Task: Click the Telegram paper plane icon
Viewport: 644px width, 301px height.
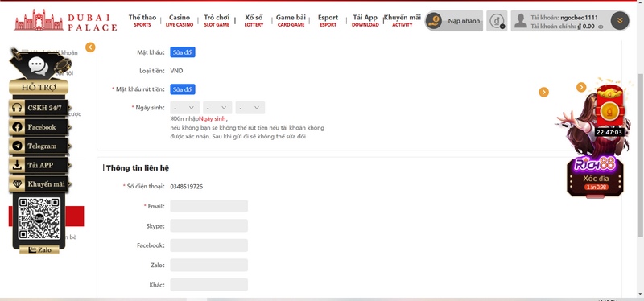Action: (x=17, y=146)
